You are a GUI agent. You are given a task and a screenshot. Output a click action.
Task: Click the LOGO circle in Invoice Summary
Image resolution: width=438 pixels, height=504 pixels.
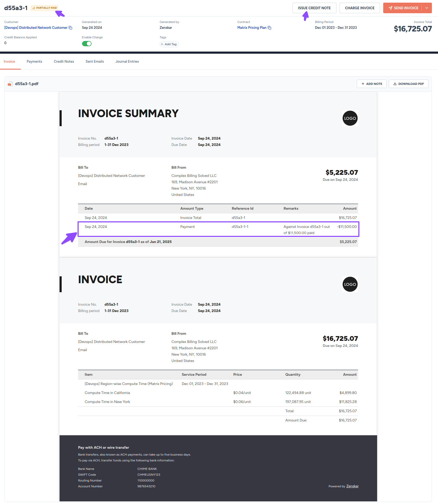(x=350, y=118)
